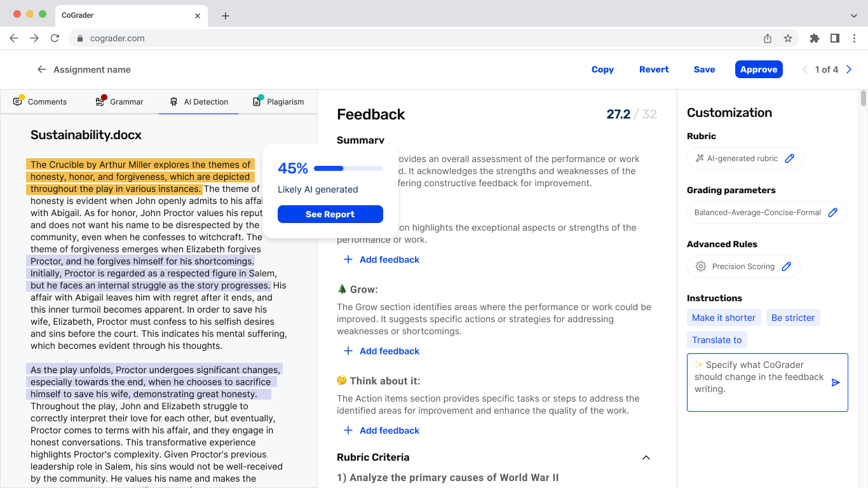The height and width of the screenshot is (488, 868).
Task: Send the instruction with the arrow icon
Action: [836, 383]
